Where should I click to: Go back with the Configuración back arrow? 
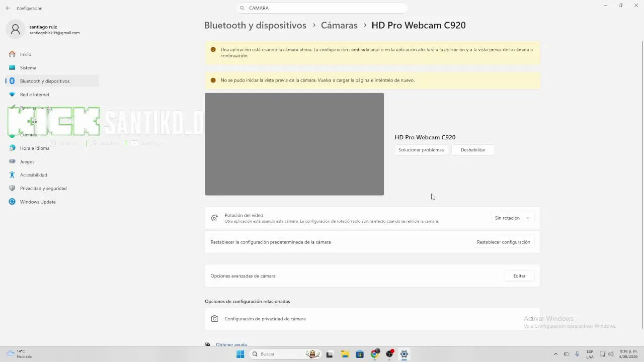(x=8, y=8)
